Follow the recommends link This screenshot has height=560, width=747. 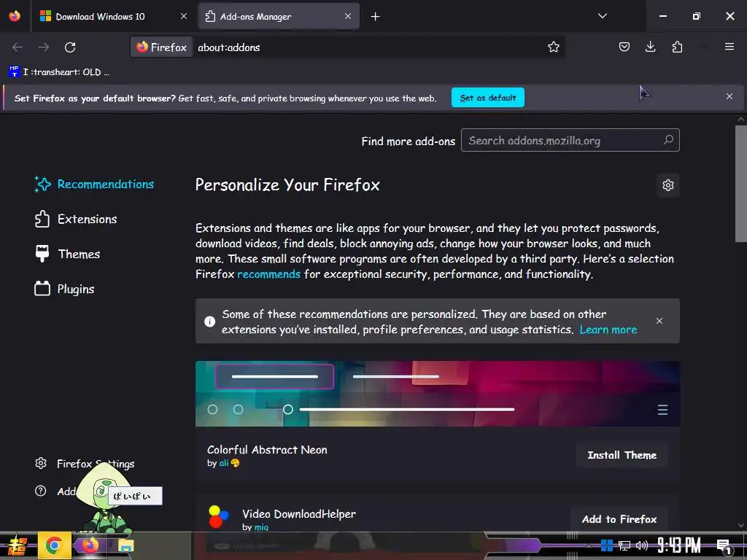click(268, 274)
